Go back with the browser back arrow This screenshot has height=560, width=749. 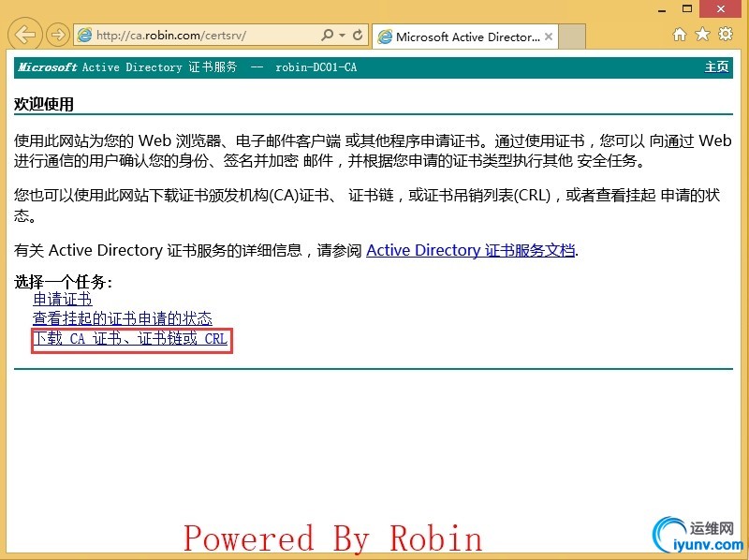click(25, 35)
